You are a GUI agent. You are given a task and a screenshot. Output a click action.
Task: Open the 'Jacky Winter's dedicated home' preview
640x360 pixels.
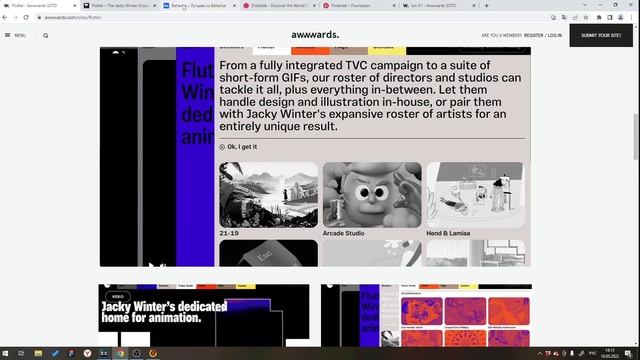[x=204, y=316]
